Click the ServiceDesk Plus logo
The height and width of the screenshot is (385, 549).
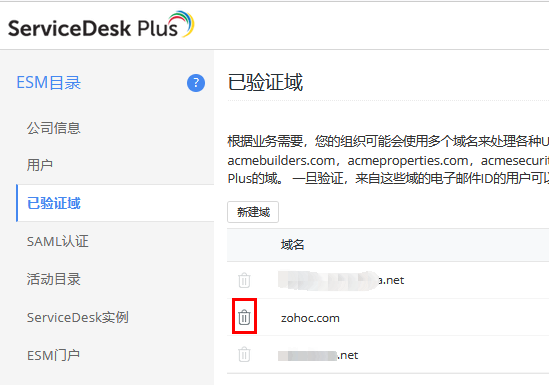101,25
